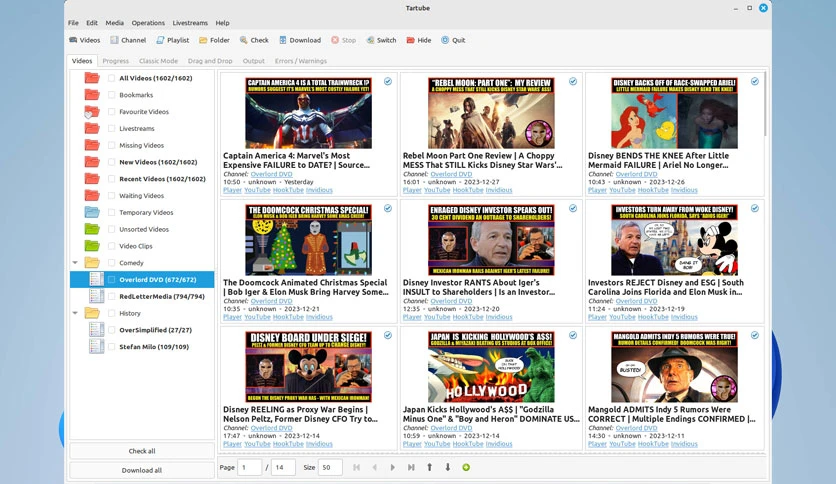
Task: Switch to the Classic Mode tab
Action: click(158, 61)
